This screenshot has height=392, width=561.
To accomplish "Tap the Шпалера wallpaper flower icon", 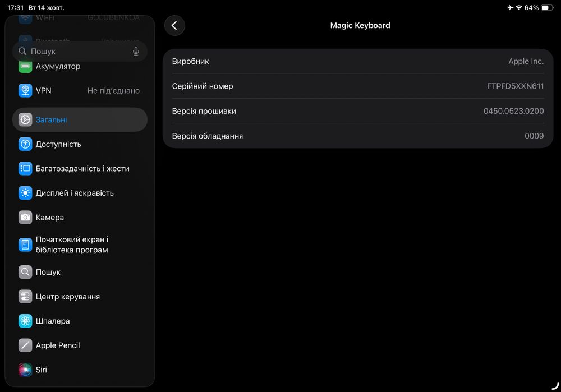I will click(25, 321).
